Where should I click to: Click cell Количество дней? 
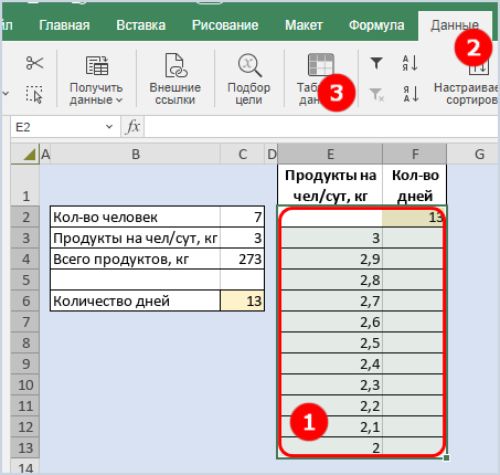[x=135, y=301]
